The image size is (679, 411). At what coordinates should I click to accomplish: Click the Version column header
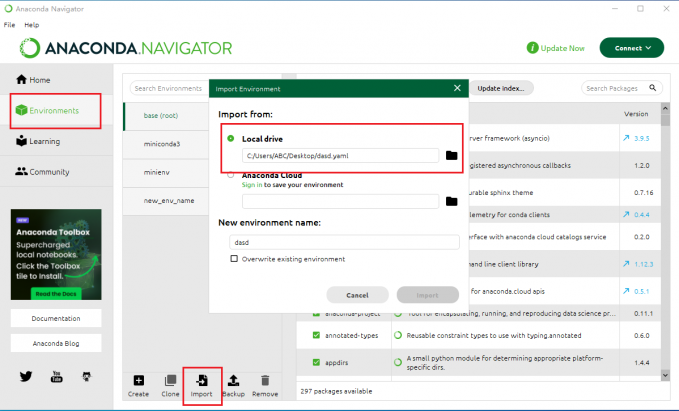point(636,114)
